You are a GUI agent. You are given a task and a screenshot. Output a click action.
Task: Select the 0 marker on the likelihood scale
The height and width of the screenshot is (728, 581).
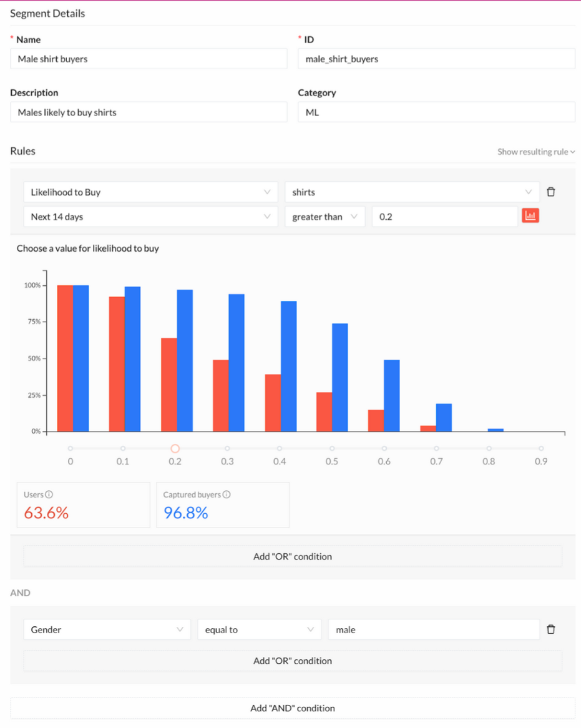[71, 448]
